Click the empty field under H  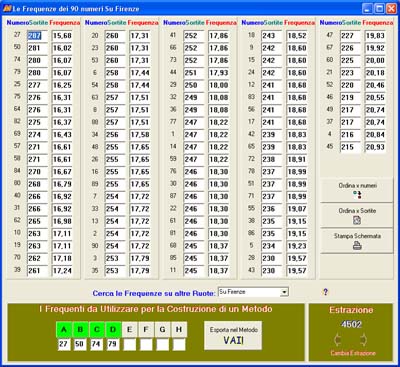[x=179, y=344]
